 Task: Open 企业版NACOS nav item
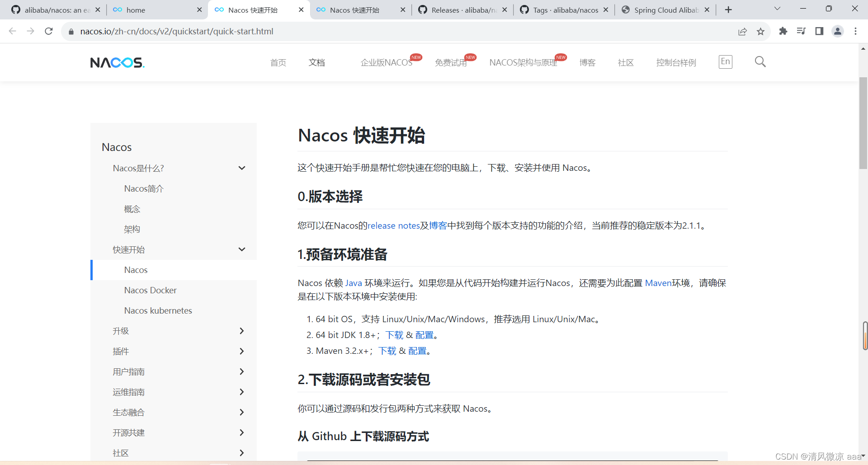click(x=387, y=62)
